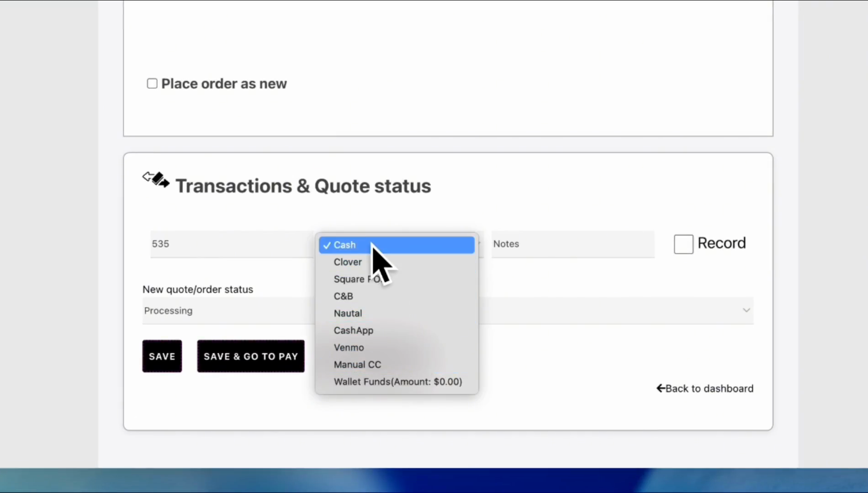
Task: Click the back arrow icon beside dashboard link
Action: [x=661, y=388]
